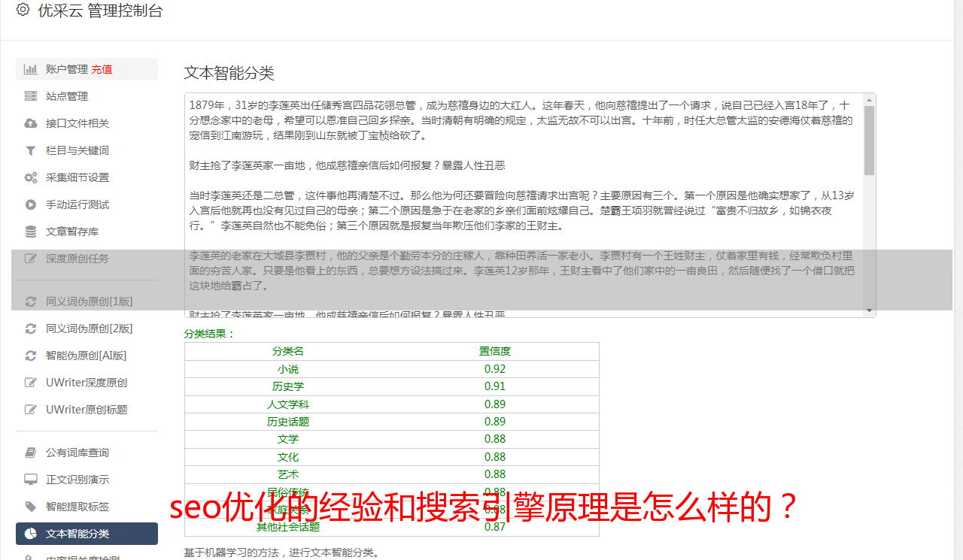
Task: Select 手动运行测试 menu entry
Action: tap(87, 204)
